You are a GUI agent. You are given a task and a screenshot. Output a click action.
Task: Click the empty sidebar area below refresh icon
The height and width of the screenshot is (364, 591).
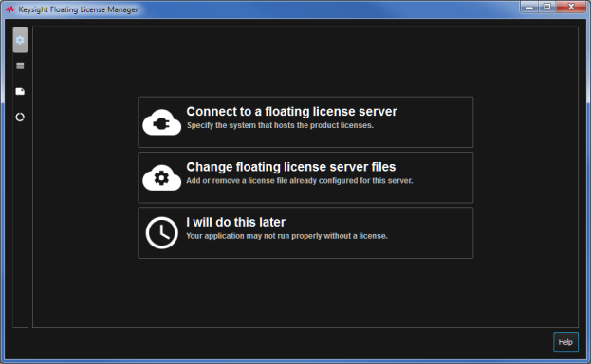pyautogui.click(x=20, y=227)
